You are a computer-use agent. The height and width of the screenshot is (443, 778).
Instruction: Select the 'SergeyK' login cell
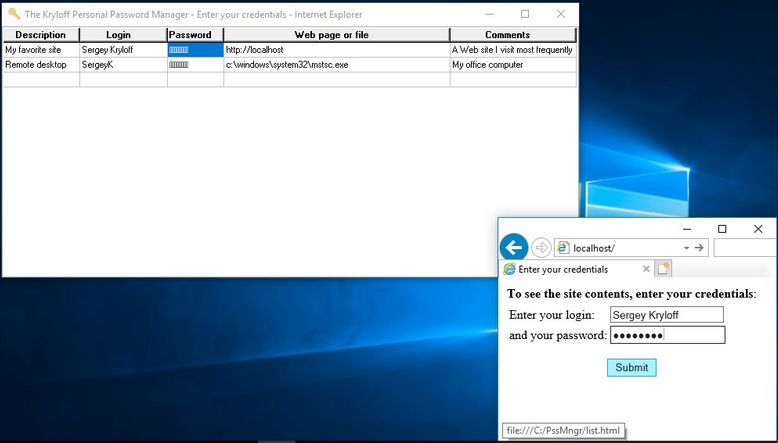[124, 65]
